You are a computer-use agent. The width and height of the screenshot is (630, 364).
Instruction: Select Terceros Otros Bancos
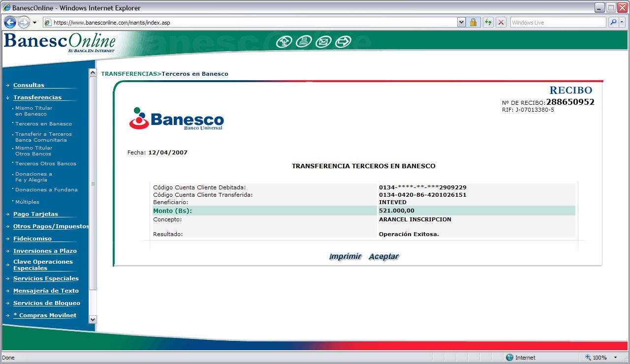click(46, 164)
